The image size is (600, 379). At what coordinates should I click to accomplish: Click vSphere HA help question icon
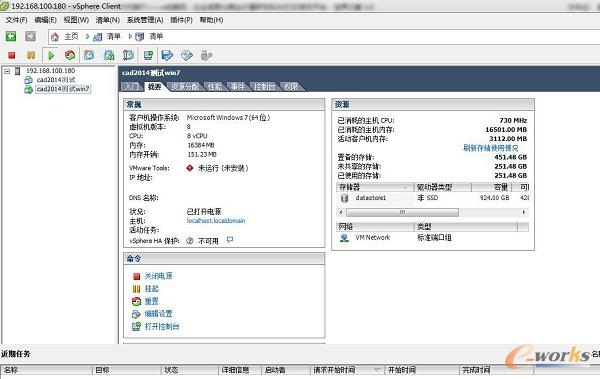(x=190, y=241)
